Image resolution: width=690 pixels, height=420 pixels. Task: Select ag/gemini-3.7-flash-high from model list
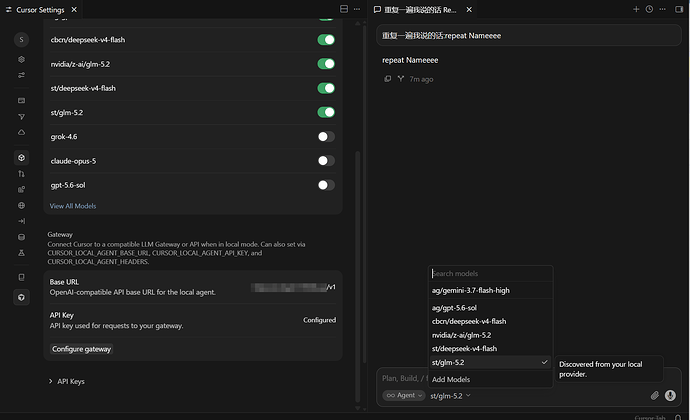[490, 290]
